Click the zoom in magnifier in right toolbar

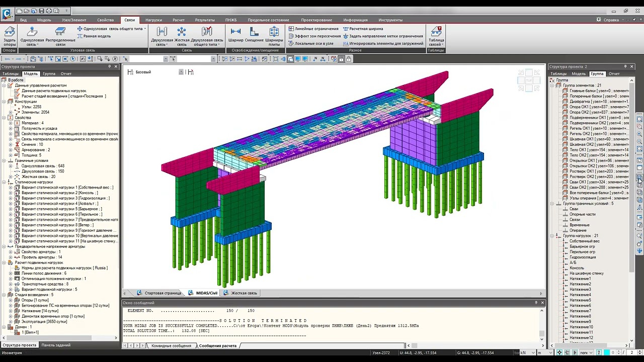(x=639, y=134)
